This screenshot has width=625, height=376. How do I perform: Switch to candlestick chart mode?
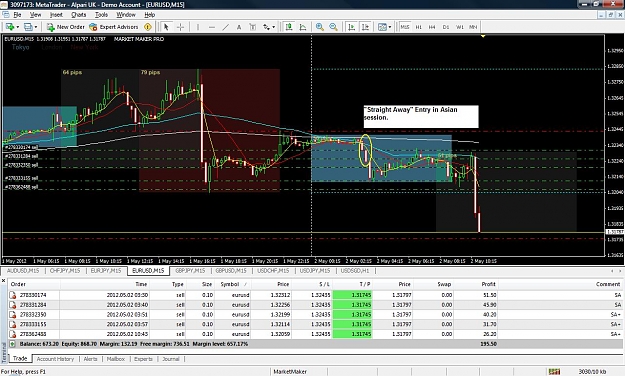(289, 27)
